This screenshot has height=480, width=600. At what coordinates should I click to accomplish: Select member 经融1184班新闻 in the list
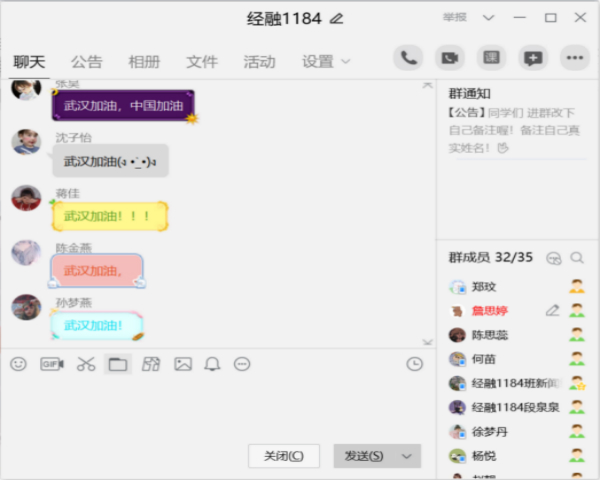click(517, 383)
